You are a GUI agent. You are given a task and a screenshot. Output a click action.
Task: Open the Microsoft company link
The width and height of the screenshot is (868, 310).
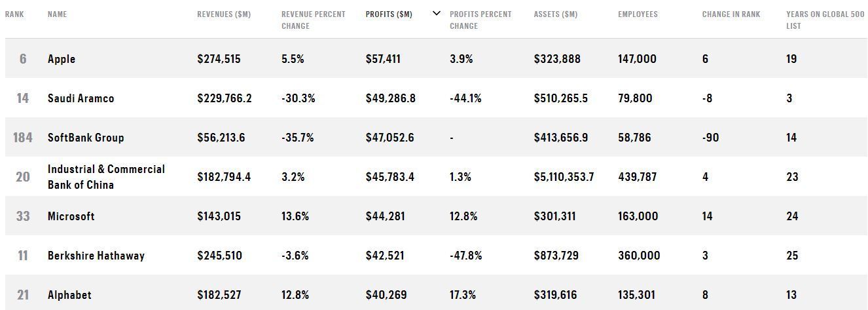coord(71,216)
